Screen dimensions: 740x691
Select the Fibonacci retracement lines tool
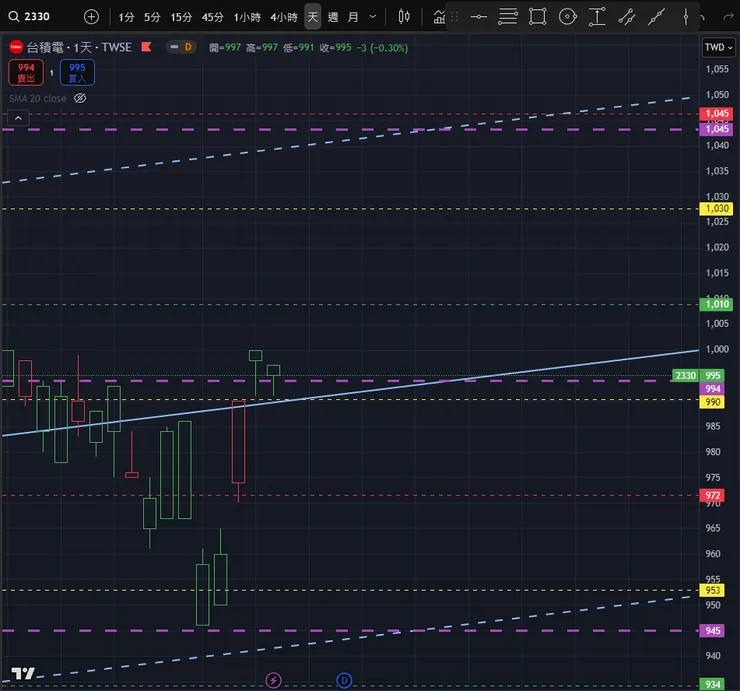click(508, 17)
